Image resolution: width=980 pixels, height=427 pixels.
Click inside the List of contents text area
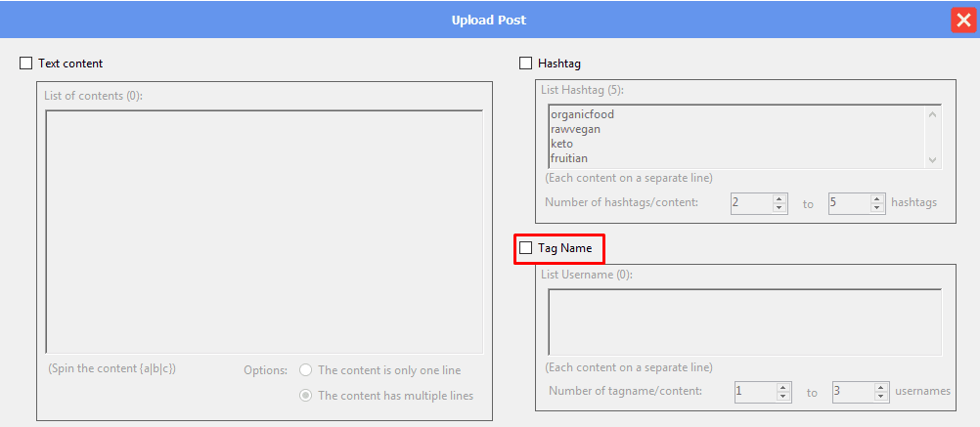(x=264, y=231)
